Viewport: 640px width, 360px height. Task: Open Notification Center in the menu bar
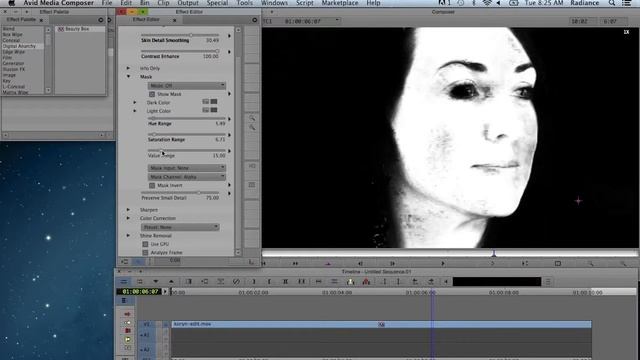[x=627, y=3]
